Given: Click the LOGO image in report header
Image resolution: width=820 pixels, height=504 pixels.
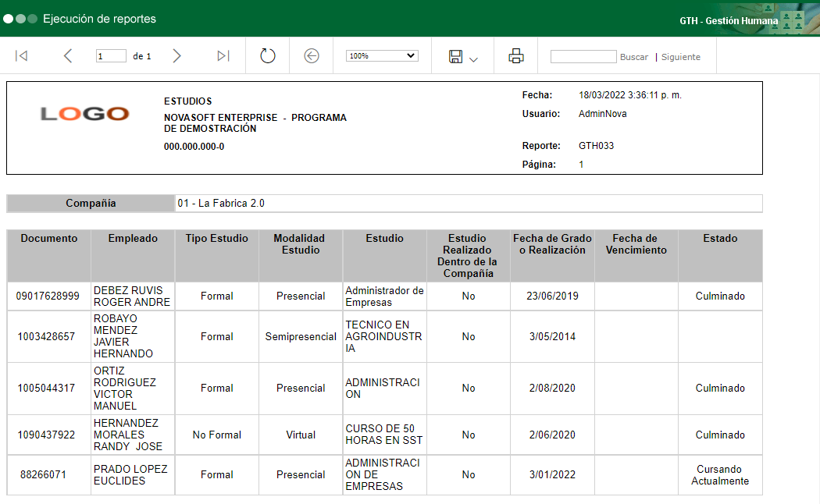Looking at the screenshot, I should click(x=84, y=113).
